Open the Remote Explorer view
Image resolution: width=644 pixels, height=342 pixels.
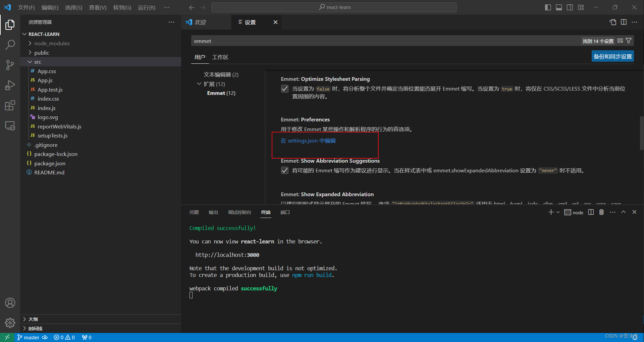pos(10,126)
